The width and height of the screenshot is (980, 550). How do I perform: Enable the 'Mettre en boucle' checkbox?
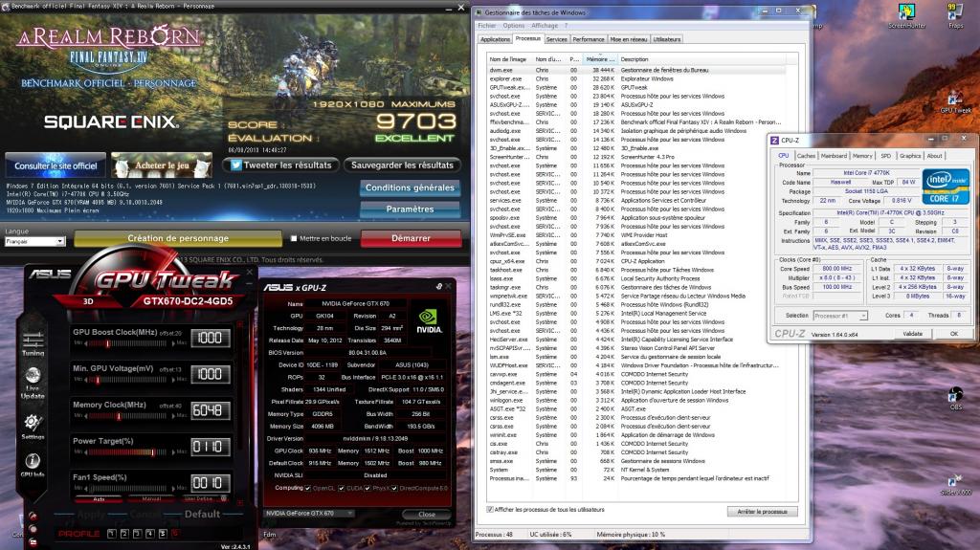[x=294, y=238]
